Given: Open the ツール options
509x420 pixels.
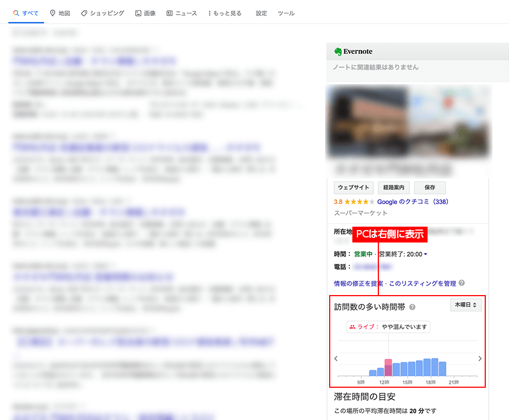Looking at the screenshot, I should click(x=286, y=14).
